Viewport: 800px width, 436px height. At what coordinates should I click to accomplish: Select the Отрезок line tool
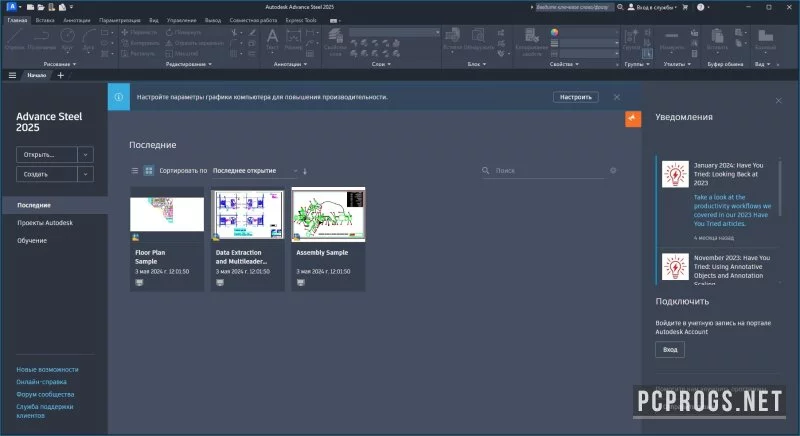[x=14, y=39]
